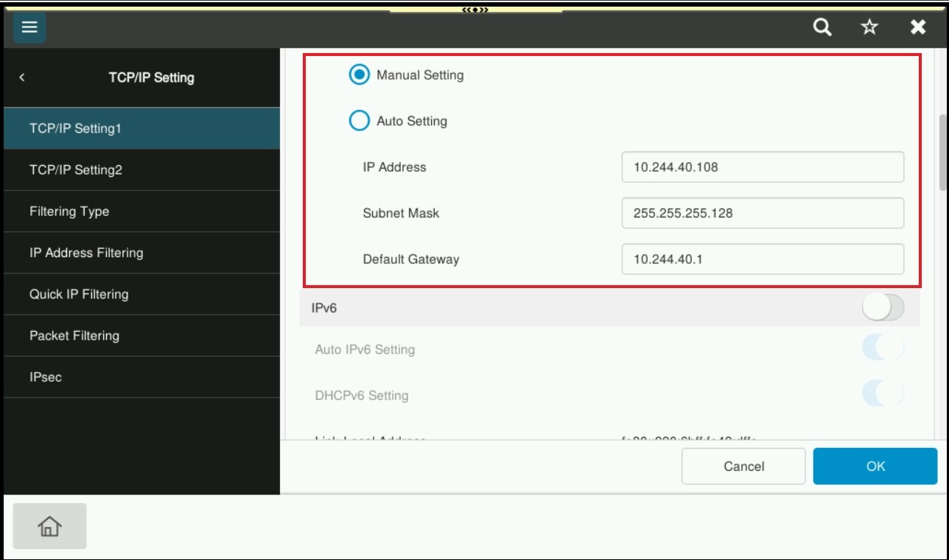Select the Auto Setting radio button
Screen dimensions: 949x560
(359, 121)
